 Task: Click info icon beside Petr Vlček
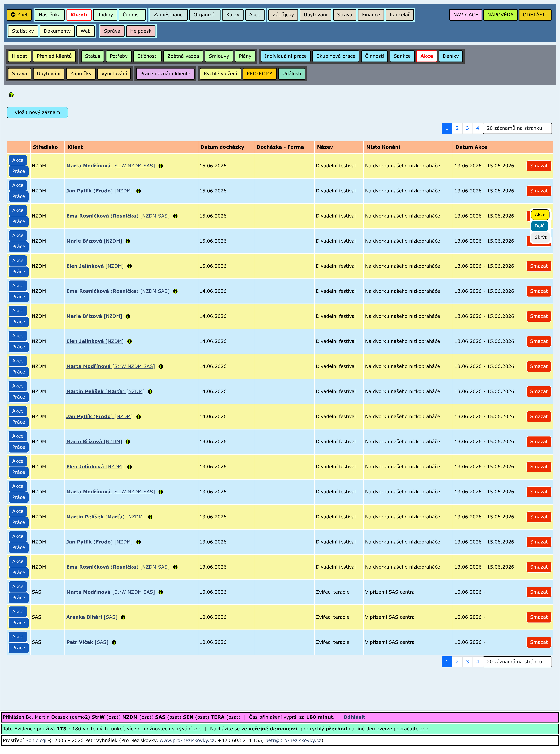coord(114,642)
